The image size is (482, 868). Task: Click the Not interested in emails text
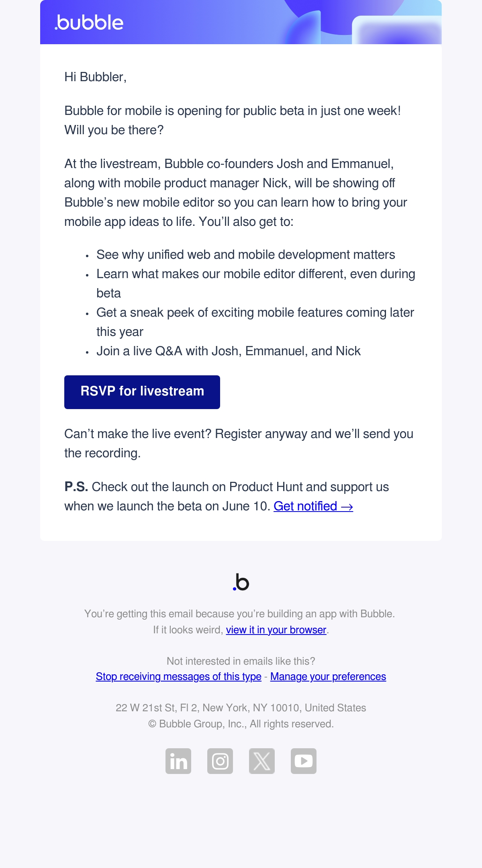click(x=241, y=661)
